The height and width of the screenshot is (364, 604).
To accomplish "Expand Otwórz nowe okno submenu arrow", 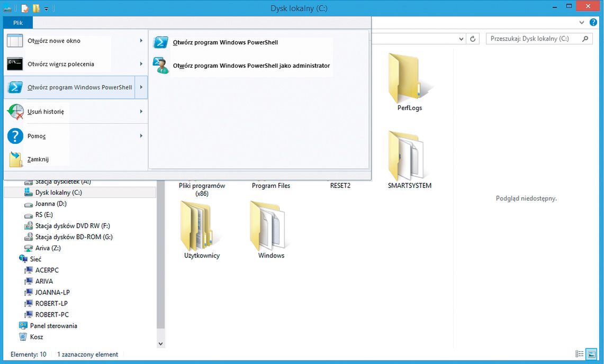I will click(141, 40).
